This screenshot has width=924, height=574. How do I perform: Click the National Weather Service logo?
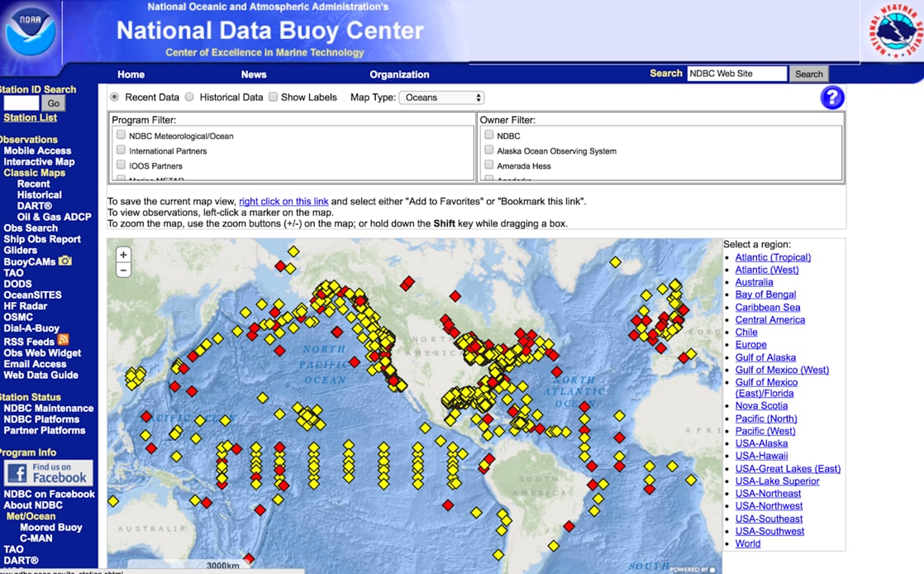click(x=896, y=31)
